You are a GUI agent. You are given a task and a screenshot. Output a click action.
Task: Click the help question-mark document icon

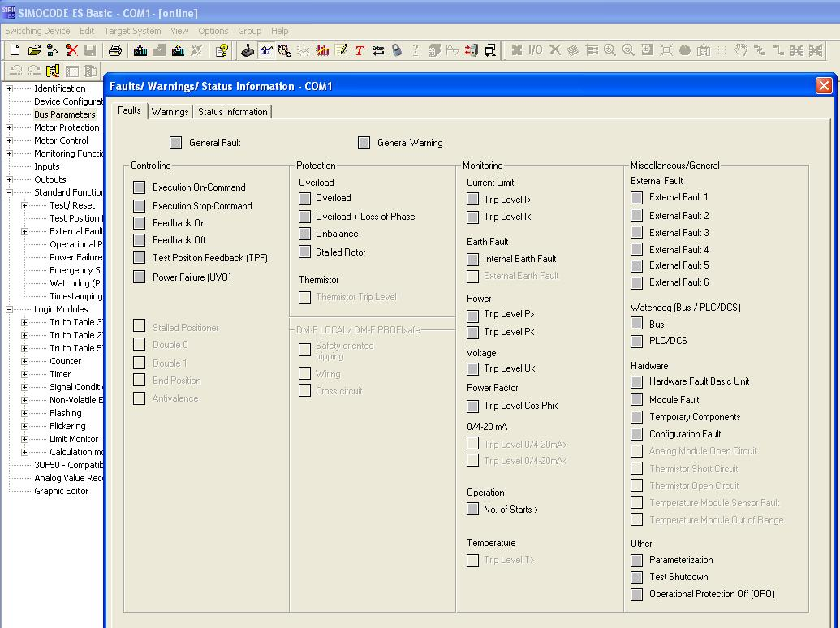(x=222, y=50)
